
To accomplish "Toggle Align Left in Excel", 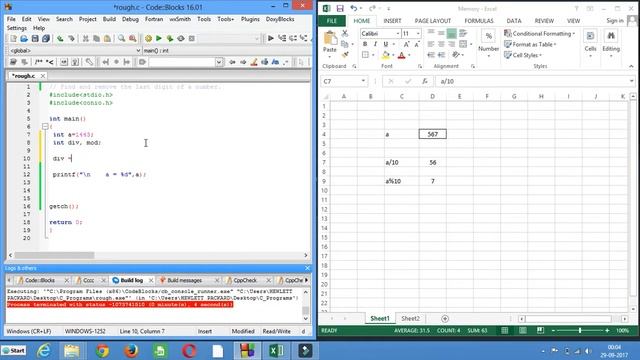I will click(x=431, y=44).
